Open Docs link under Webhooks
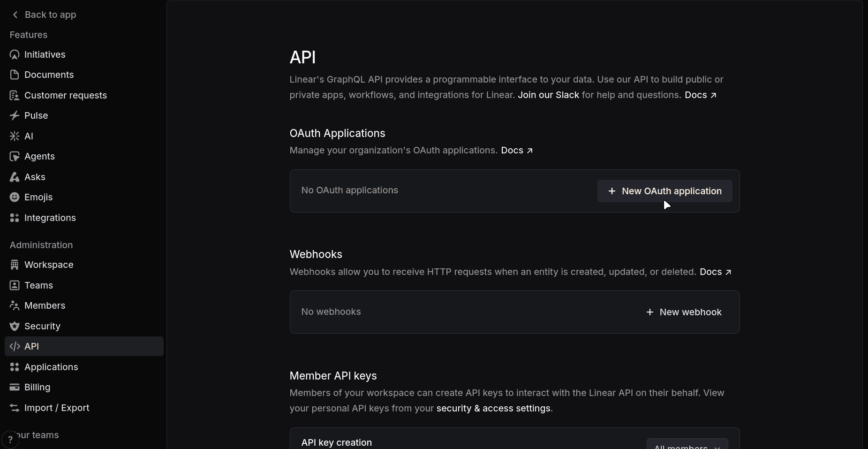 pyautogui.click(x=716, y=272)
